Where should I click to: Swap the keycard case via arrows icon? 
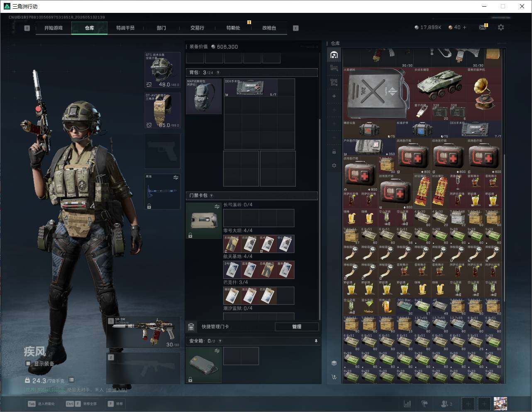point(217,206)
